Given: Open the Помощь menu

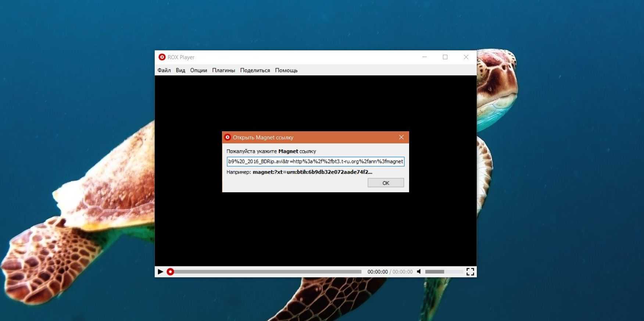Looking at the screenshot, I should point(286,70).
